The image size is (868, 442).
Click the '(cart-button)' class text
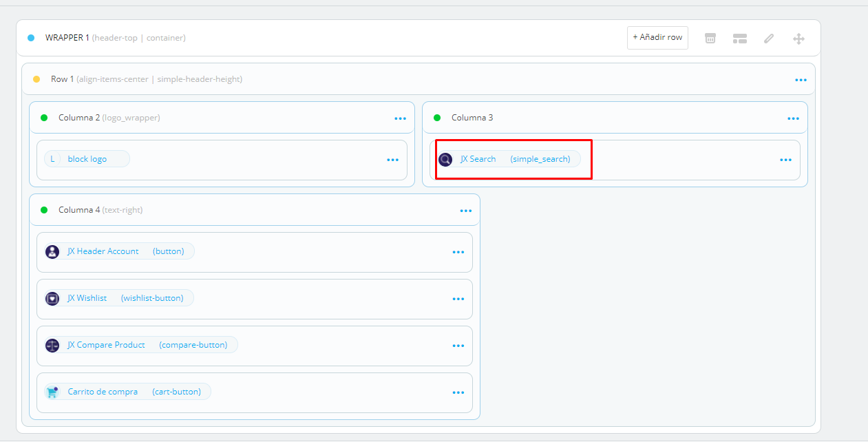[x=177, y=392]
